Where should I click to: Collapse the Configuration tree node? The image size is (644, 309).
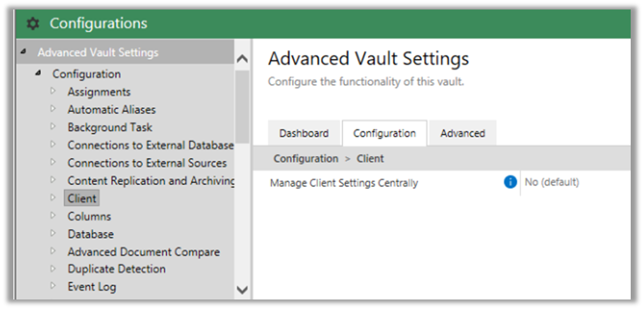coord(39,73)
